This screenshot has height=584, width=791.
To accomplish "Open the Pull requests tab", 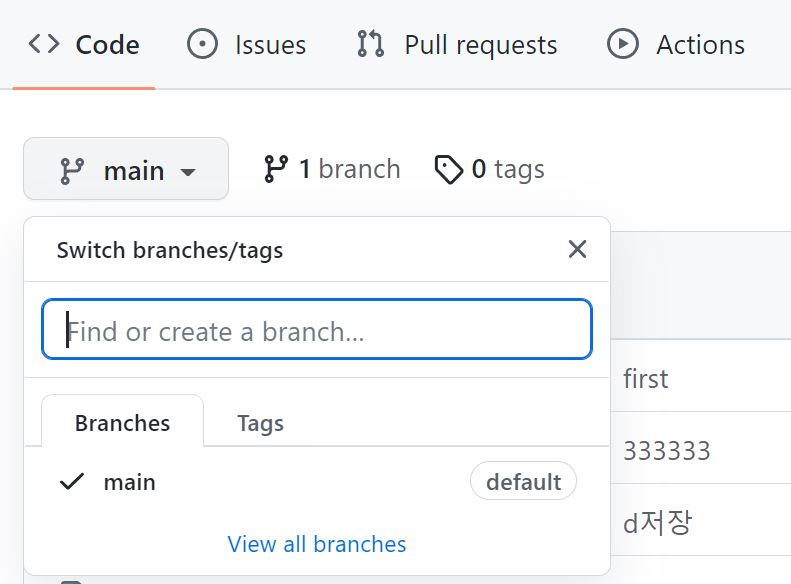I will tap(457, 44).
